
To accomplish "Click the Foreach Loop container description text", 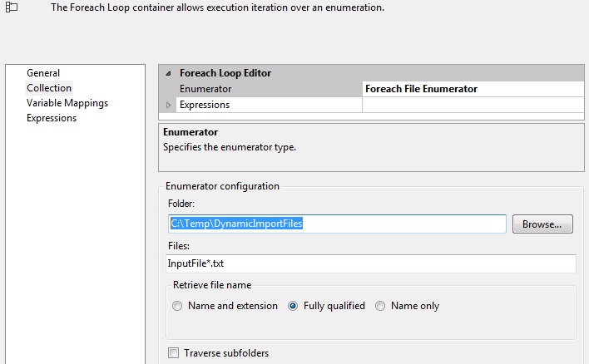I will tap(217, 7).
